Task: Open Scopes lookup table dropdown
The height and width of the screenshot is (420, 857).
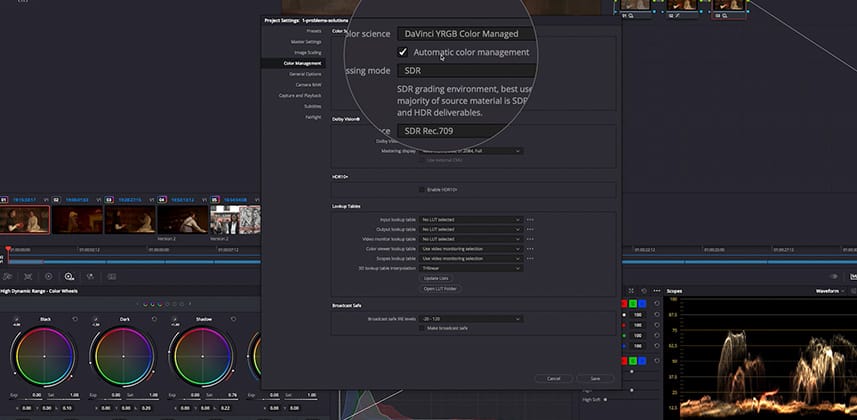Action: click(x=471, y=259)
